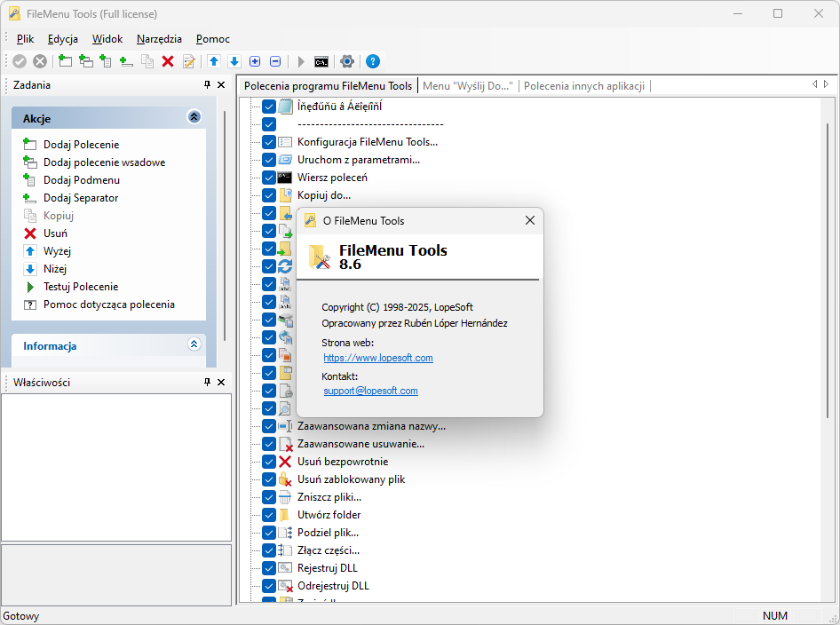Pin the Właściwości panel with pushpin
The width and height of the screenshot is (840, 625).
207,382
